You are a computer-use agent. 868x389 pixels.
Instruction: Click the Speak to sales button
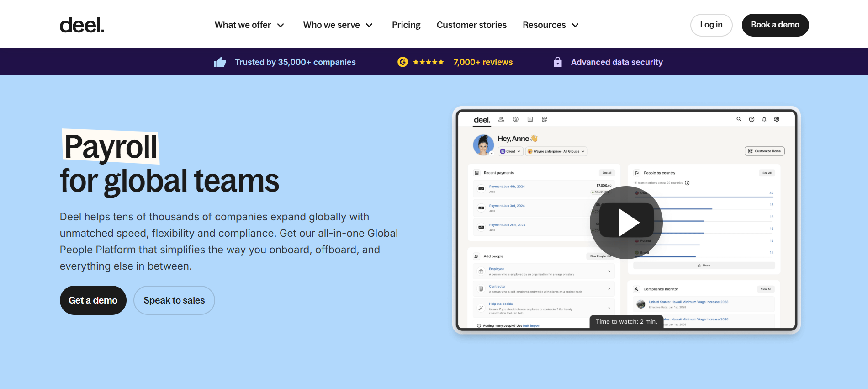pos(174,300)
